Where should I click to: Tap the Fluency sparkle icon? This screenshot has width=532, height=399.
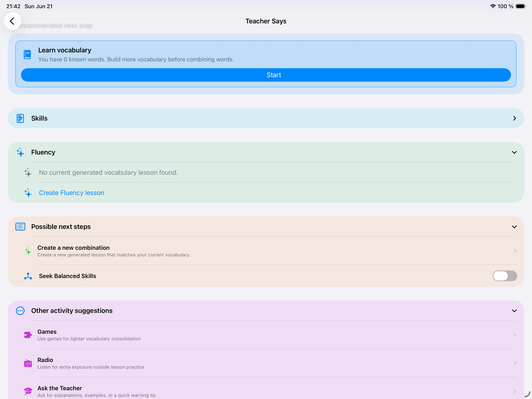pyautogui.click(x=20, y=152)
